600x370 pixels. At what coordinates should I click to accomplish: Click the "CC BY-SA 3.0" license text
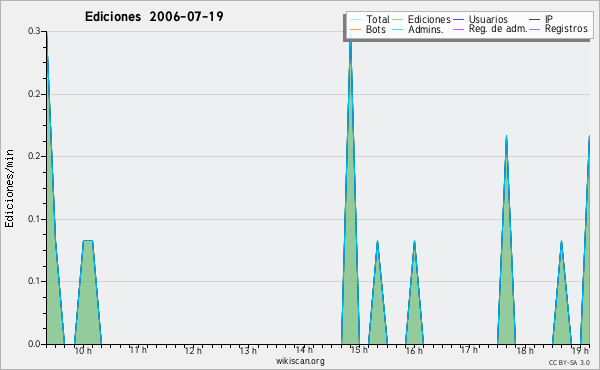pos(569,363)
